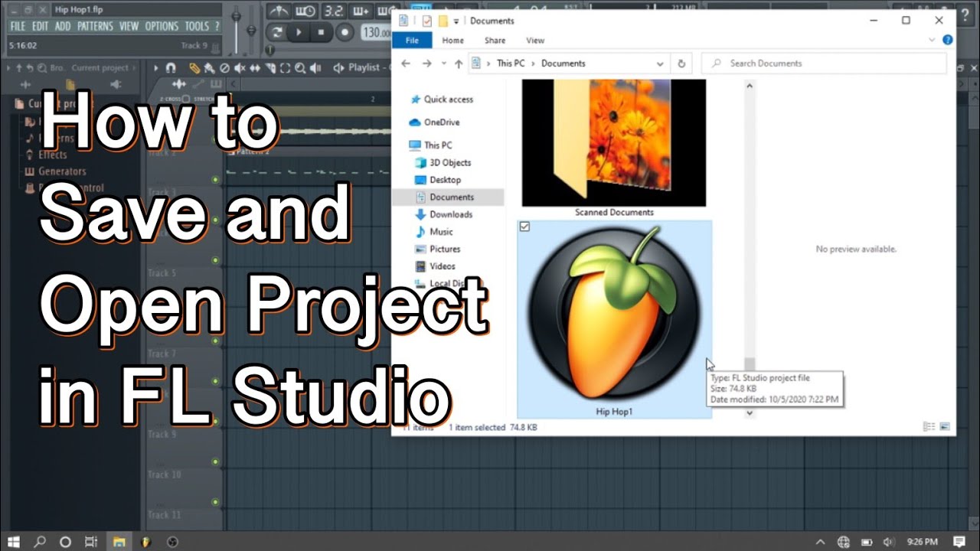Open the OPTIONS menu in FL Studio

pos(162,26)
